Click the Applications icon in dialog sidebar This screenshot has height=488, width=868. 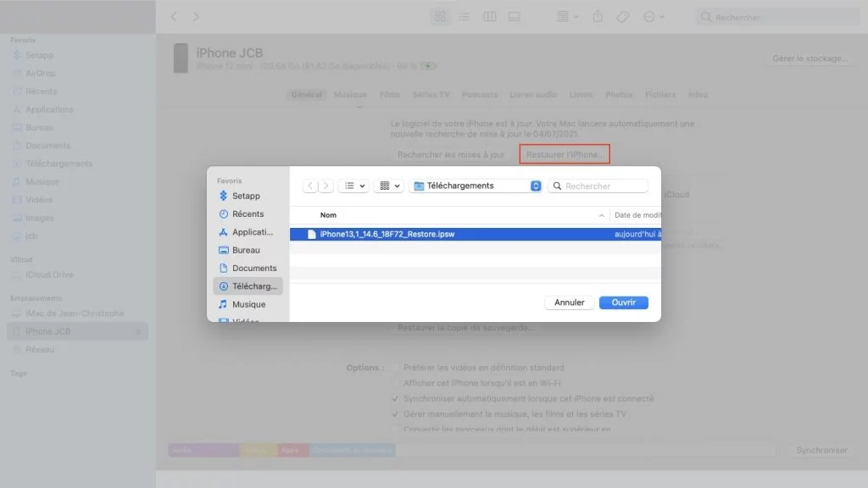click(x=223, y=232)
